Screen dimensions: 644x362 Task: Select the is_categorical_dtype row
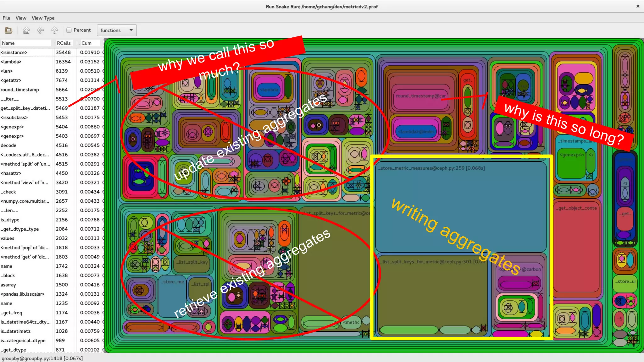(x=23, y=341)
